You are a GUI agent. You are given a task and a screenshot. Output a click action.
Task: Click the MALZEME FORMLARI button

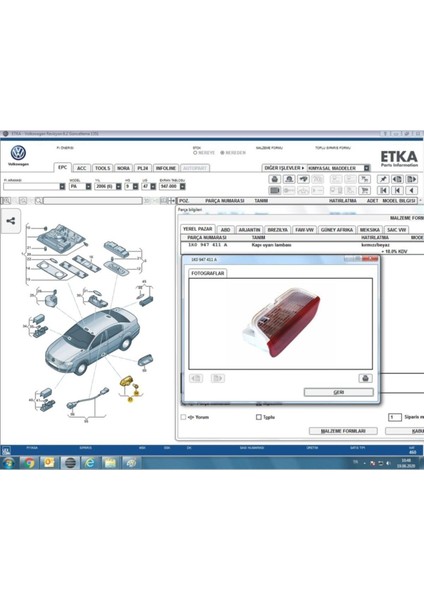[343, 431]
